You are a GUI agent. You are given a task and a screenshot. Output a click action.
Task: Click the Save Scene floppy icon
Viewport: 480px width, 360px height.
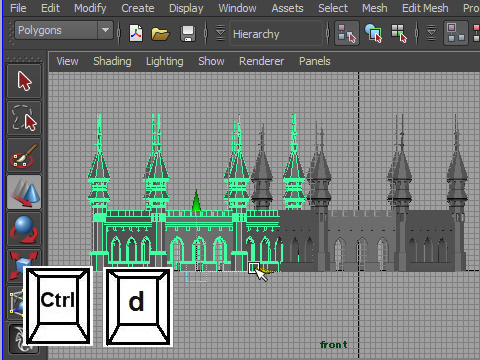pos(188,34)
